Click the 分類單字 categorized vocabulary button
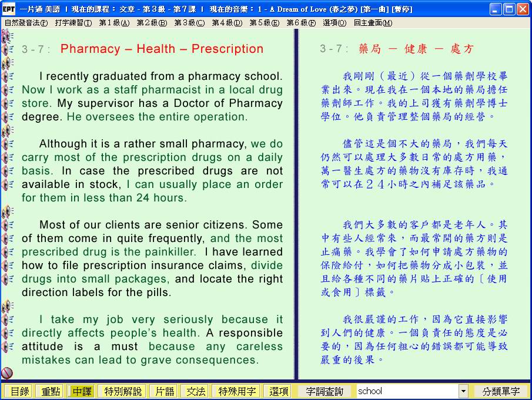 [501, 391]
